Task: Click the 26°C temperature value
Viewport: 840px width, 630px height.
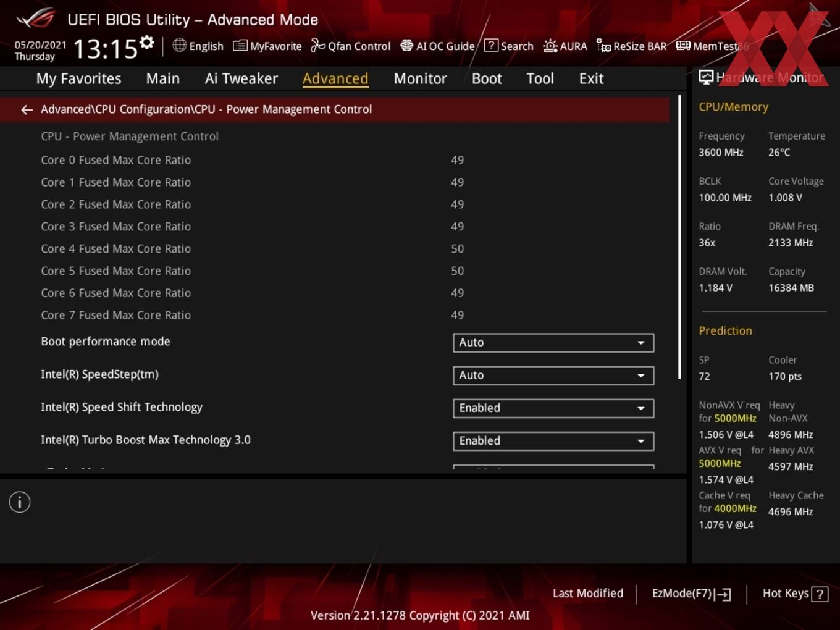Action: click(779, 153)
